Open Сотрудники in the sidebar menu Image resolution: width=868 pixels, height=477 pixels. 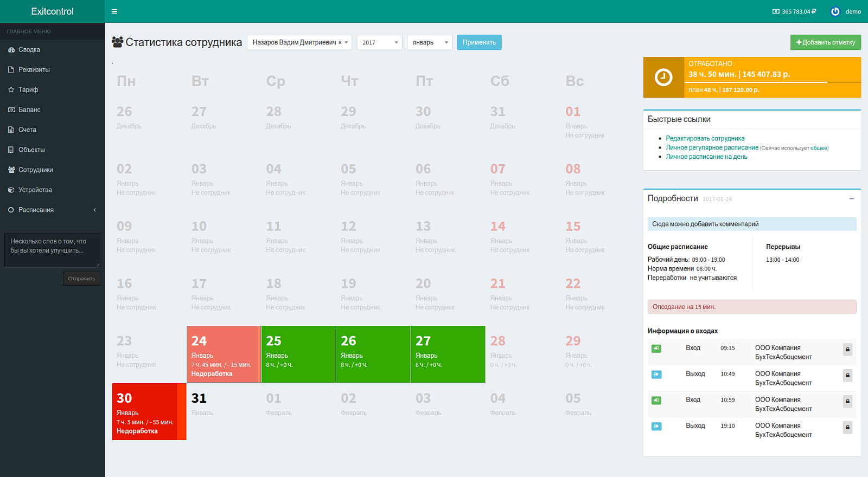click(52, 170)
